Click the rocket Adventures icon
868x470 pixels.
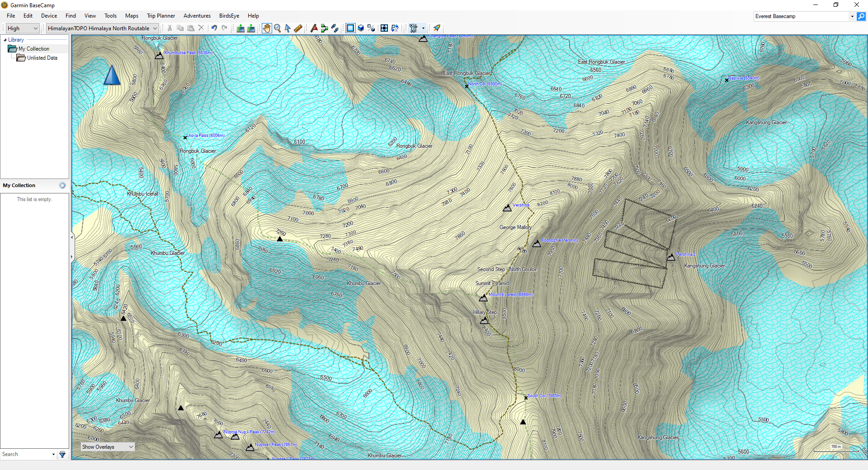click(x=437, y=28)
